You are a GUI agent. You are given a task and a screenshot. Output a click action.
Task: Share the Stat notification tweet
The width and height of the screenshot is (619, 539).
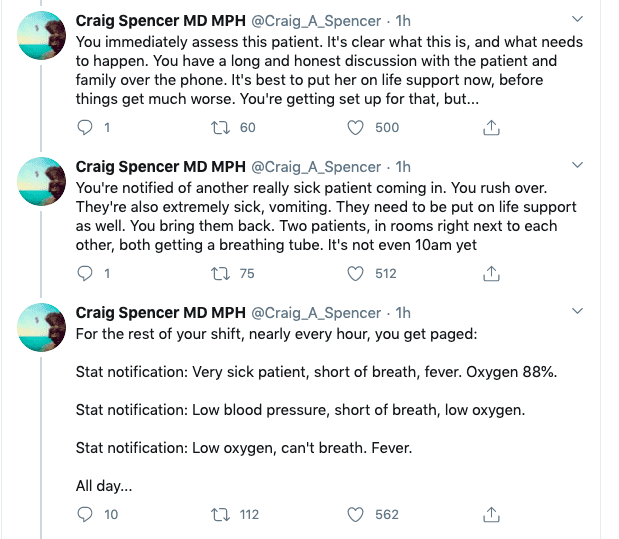pyautogui.click(x=491, y=514)
